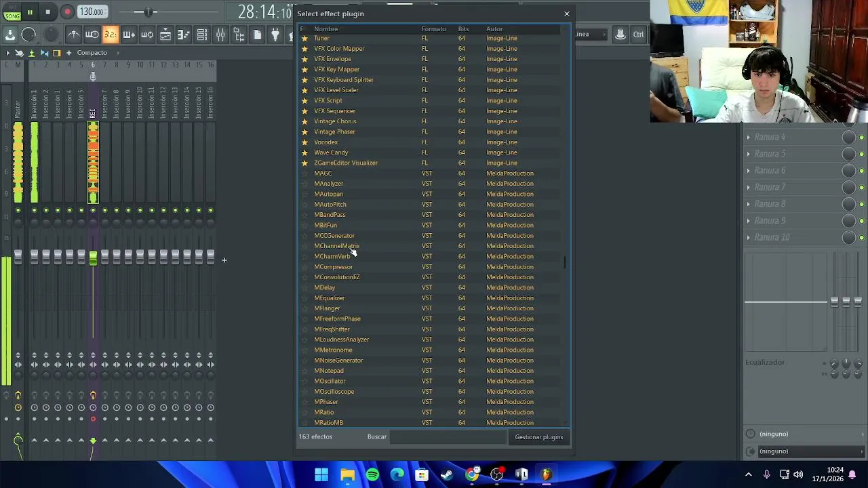This screenshot has height=488, width=868.
Task: Toggle favorite star for Vintage Chorus
Action: (x=304, y=121)
